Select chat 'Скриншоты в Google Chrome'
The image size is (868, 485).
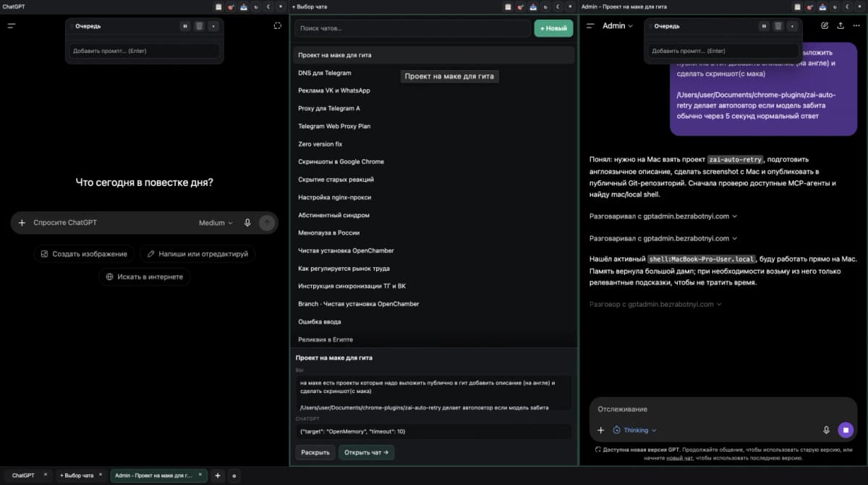434,161
